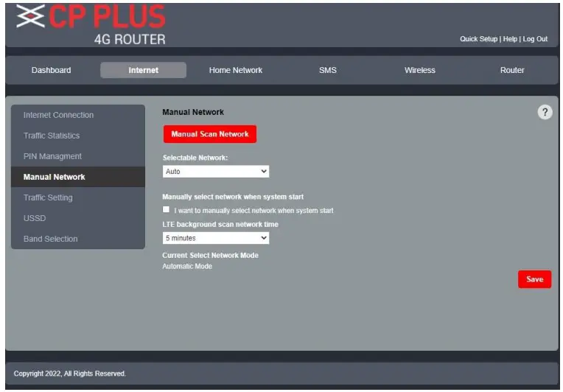
Task: Click the 'I want to manually select network' label
Action: 253,210
